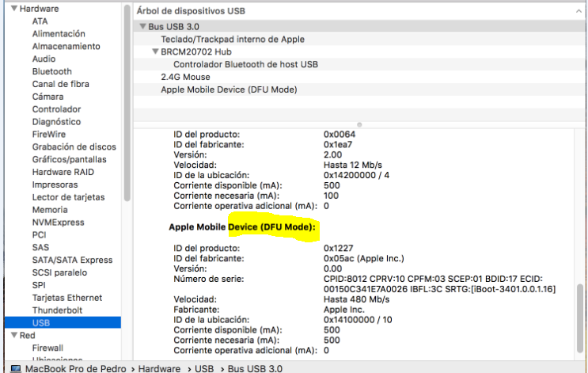Open Lector de tarjetas entry

(x=68, y=197)
